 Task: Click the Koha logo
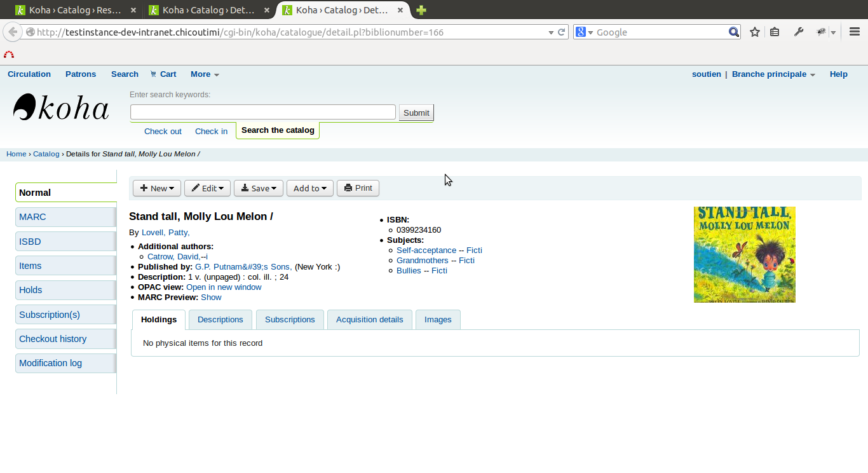[x=61, y=107]
